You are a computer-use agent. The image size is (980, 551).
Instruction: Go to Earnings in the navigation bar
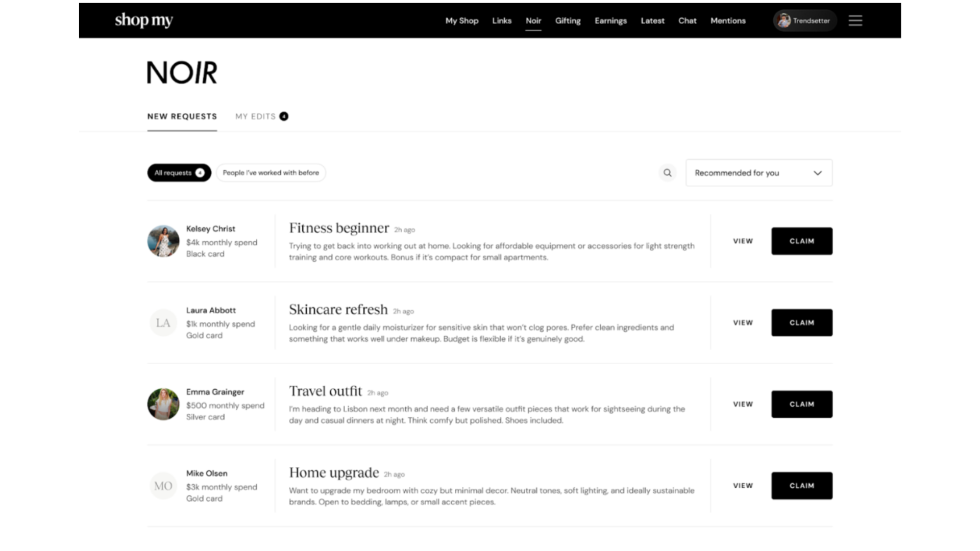click(610, 20)
